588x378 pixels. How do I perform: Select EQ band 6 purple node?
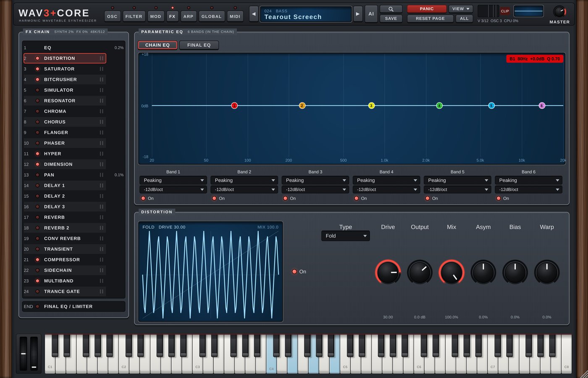(542, 105)
